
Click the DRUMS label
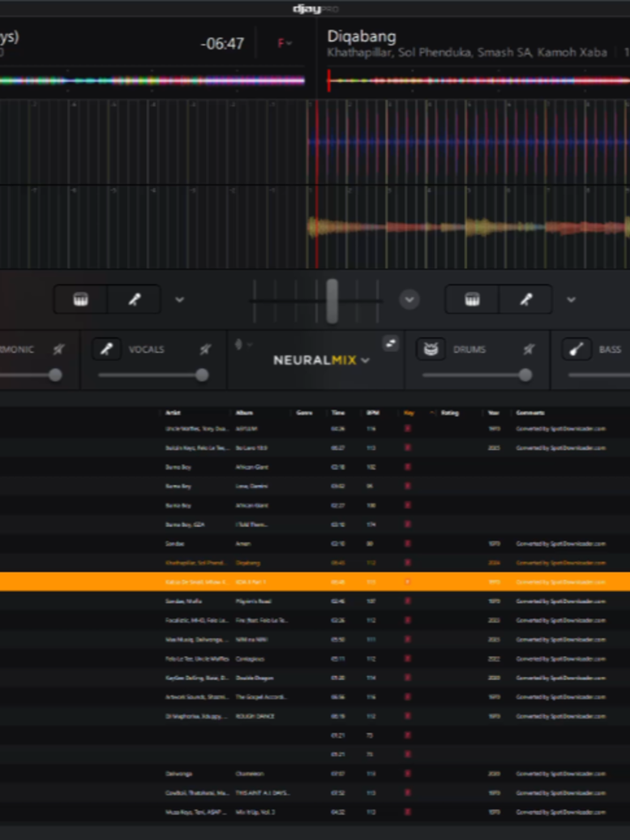click(x=469, y=349)
